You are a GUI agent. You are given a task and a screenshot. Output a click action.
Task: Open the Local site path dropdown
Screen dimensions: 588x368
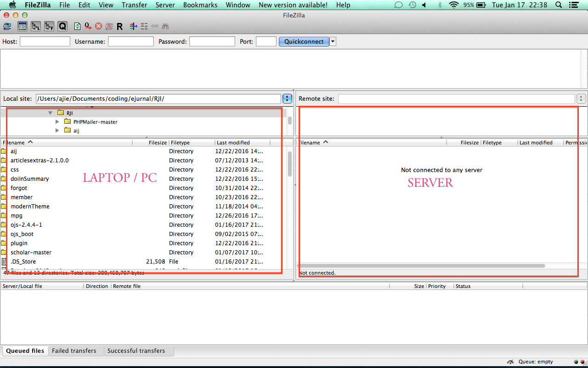click(287, 98)
